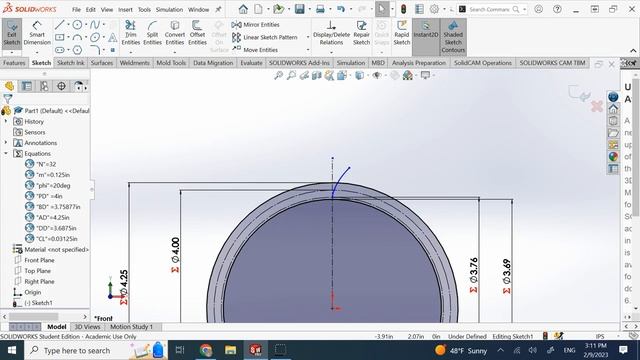Viewport: 640px width, 360px height.
Task: Click the Convert Entities tool
Action: click(175, 33)
